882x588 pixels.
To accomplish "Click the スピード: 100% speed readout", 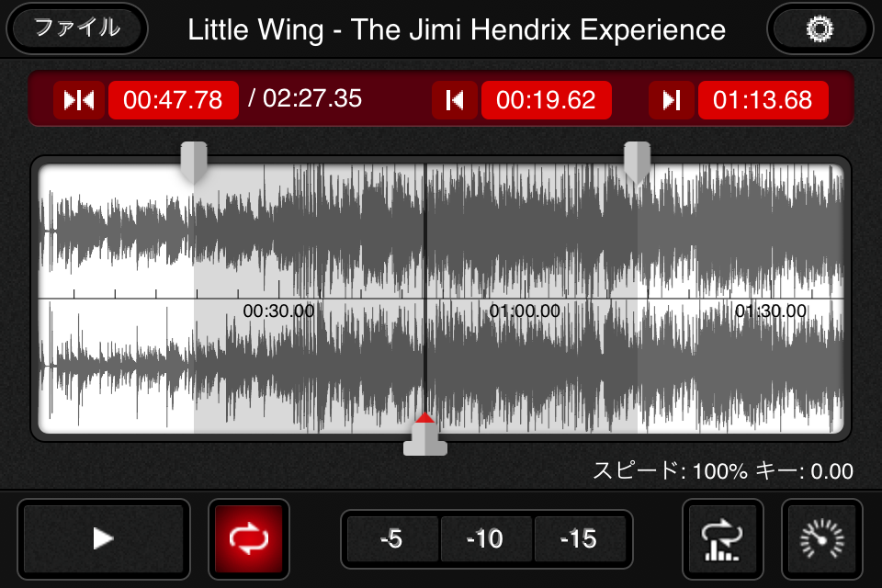I will click(671, 471).
